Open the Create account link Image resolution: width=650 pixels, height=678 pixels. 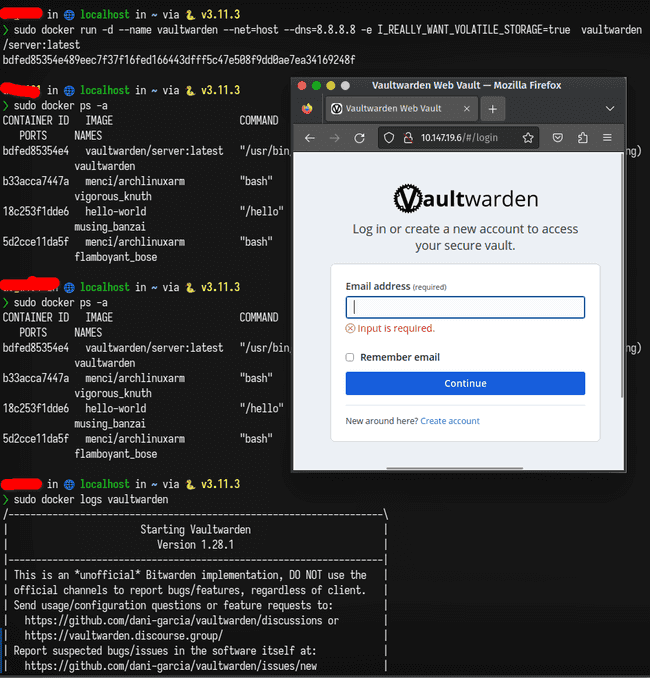point(450,421)
